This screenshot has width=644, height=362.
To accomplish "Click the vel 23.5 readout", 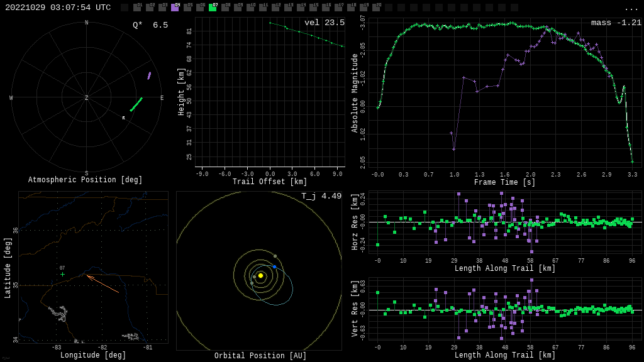I will pos(324,23).
